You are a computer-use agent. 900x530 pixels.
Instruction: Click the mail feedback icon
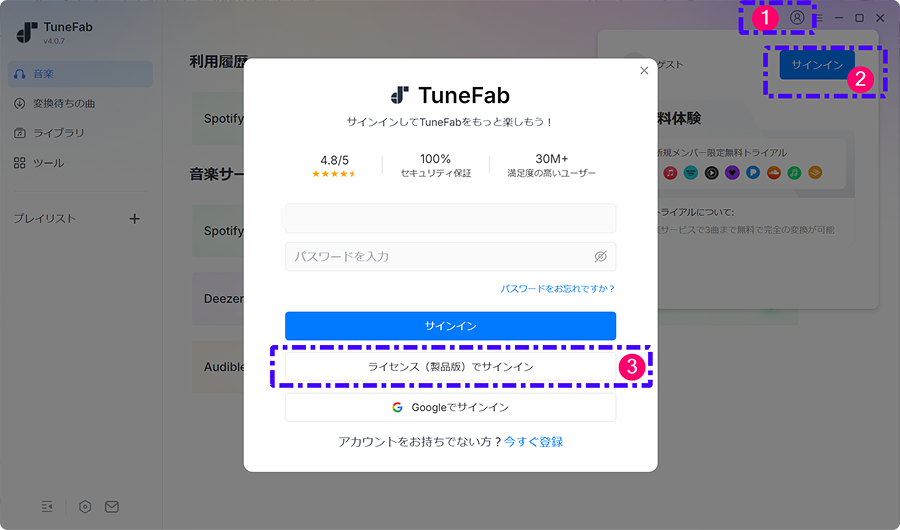(x=112, y=506)
